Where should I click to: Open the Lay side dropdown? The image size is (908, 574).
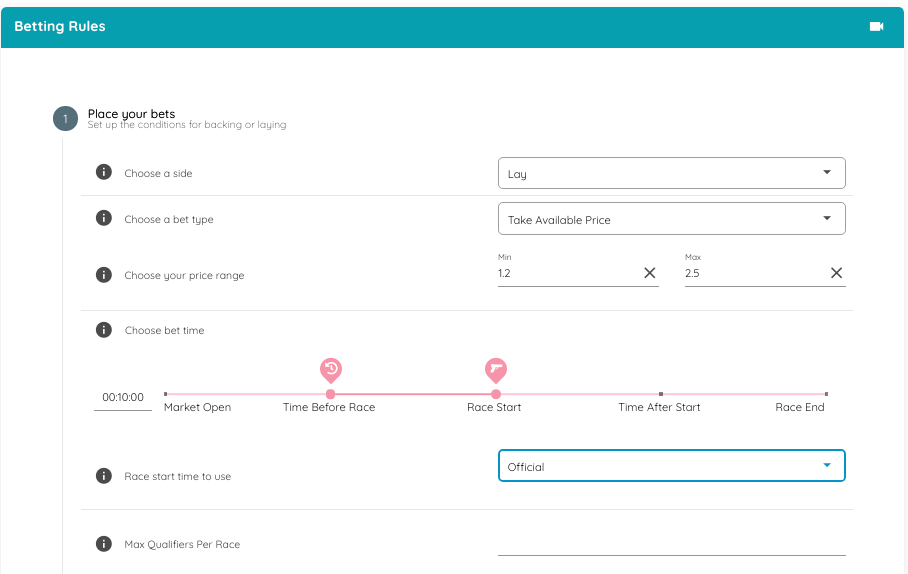pyautogui.click(x=671, y=173)
